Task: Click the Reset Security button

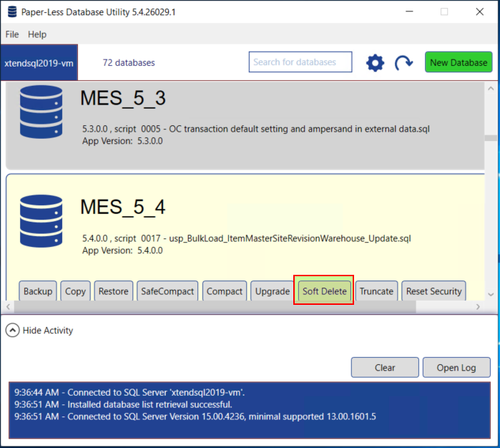Action: click(433, 291)
